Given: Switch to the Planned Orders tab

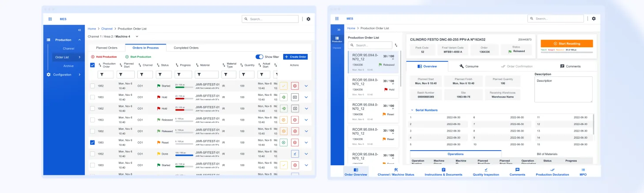Looking at the screenshot, I should [x=106, y=48].
